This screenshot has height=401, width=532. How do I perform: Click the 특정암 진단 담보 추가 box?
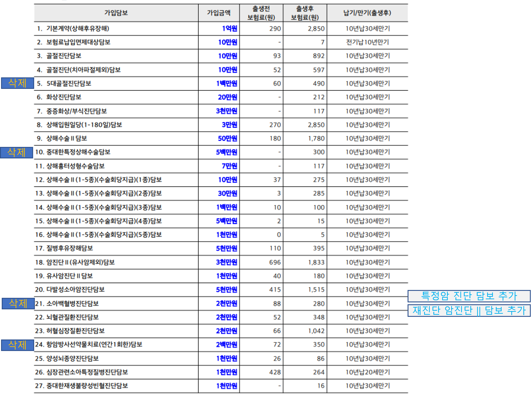pyautogui.click(x=469, y=296)
